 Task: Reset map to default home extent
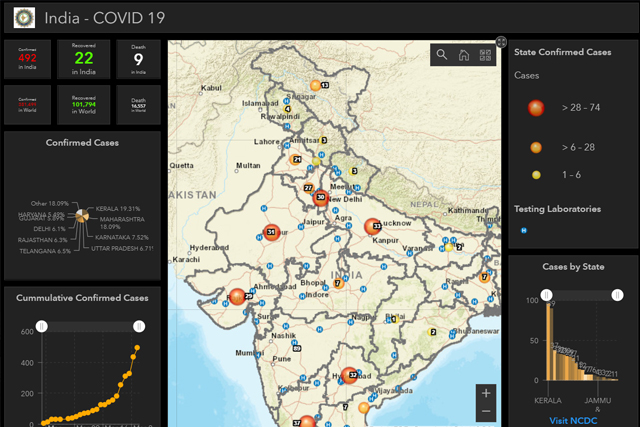[x=463, y=55]
